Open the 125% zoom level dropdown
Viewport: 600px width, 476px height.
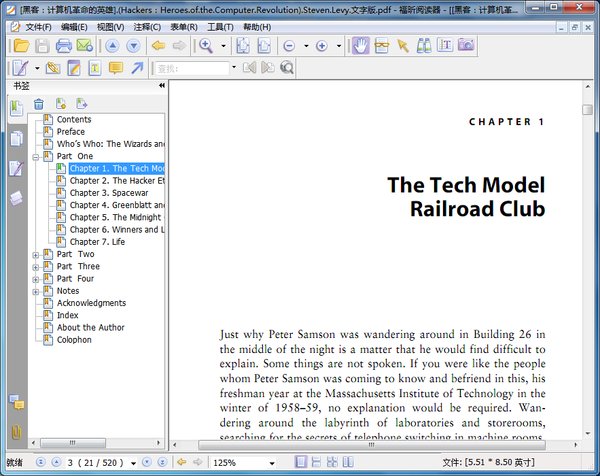(270, 463)
